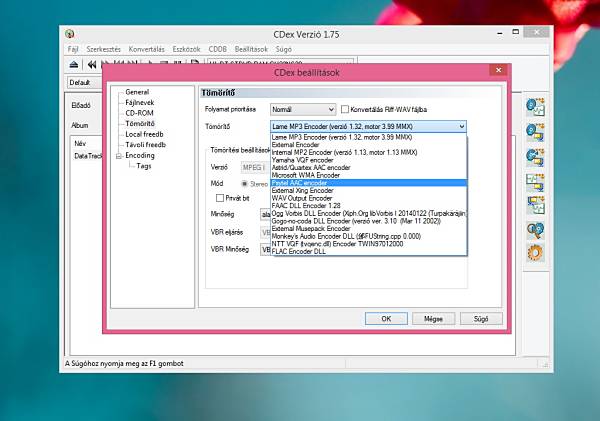Select Távoli freedb in the settings tree

click(x=145, y=145)
